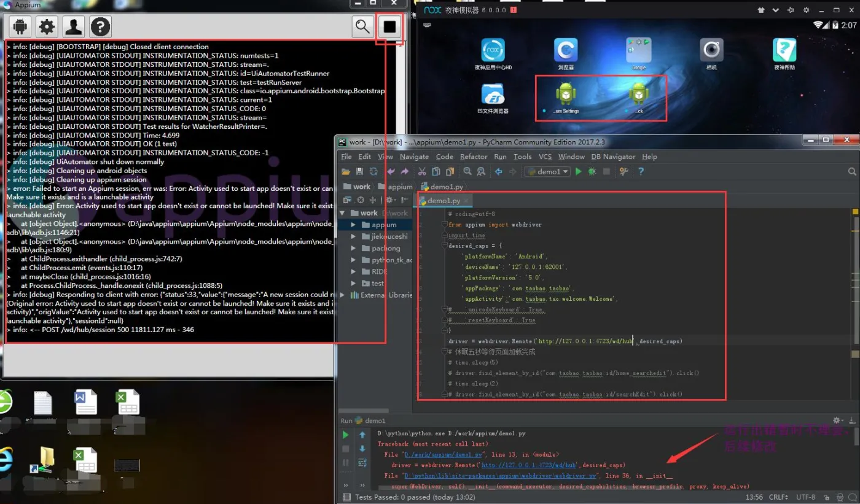
Task: Click Nox skin shirt icon in title bar
Action: pos(761,10)
